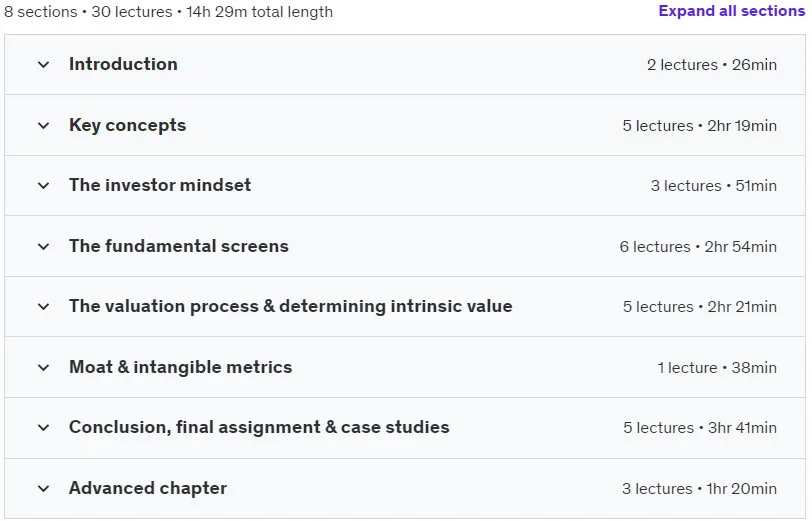
Task: Expand The fundamental screens chevron
Action: [44, 247]
